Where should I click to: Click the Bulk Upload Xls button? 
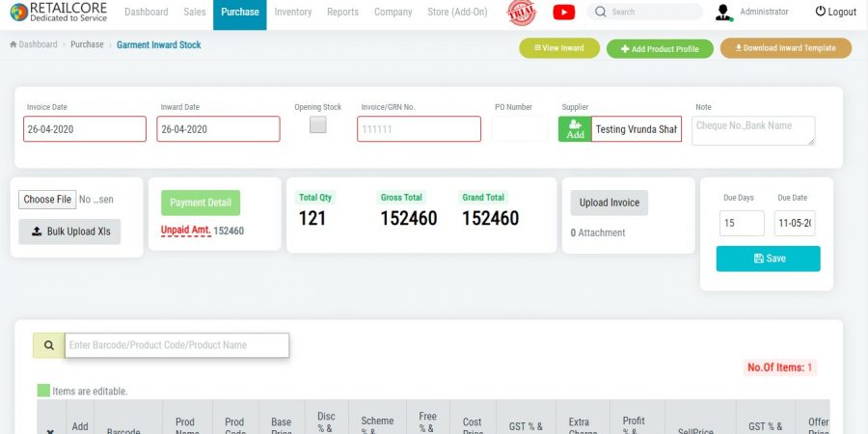(x=69, y=231)
